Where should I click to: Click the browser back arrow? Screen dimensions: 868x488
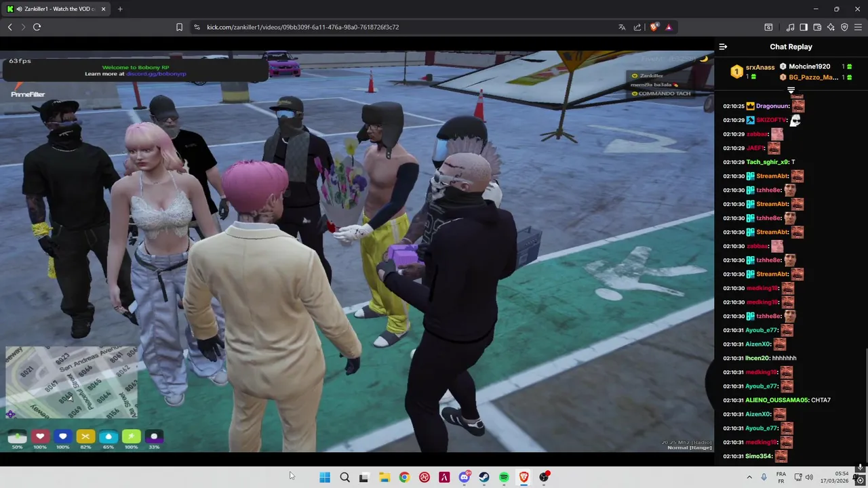9,27
